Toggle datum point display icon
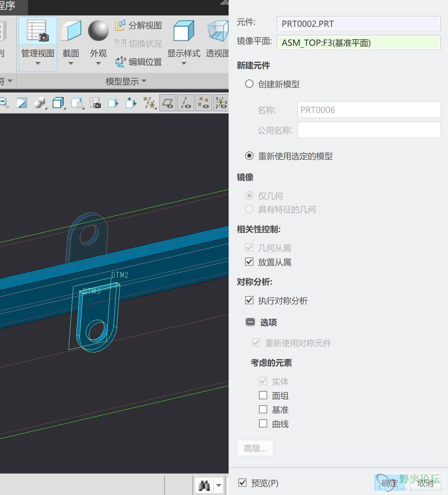Image resolution: width=448 pixels, height=495 pixels. coord(204,103)
